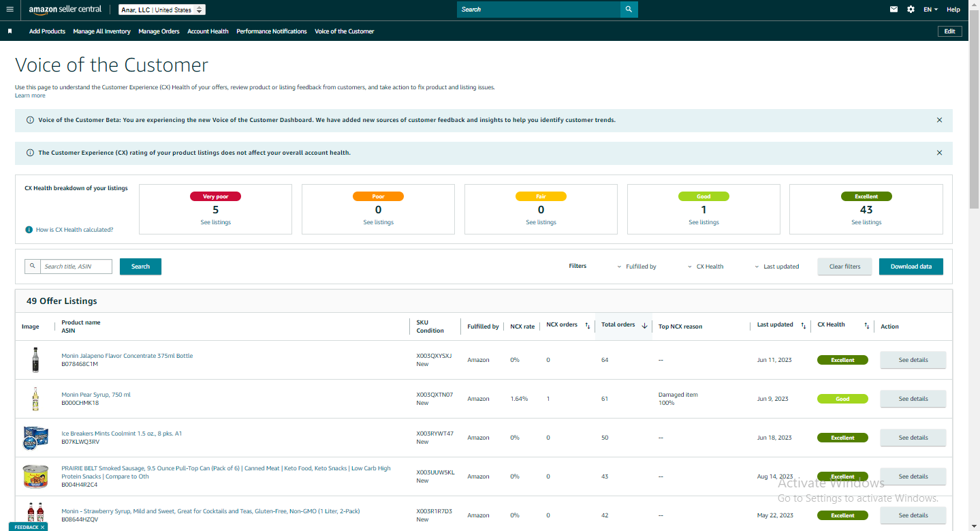Click the Learn more link
Image resolution: width=980 pixels, height=531 pixels.
30,95
